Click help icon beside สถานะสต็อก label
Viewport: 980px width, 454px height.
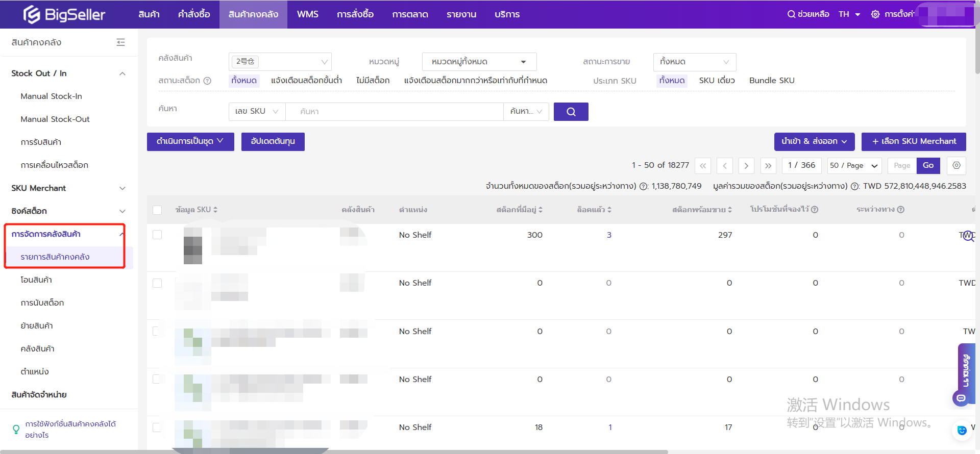pyautogui.click(x=207, y=81)
